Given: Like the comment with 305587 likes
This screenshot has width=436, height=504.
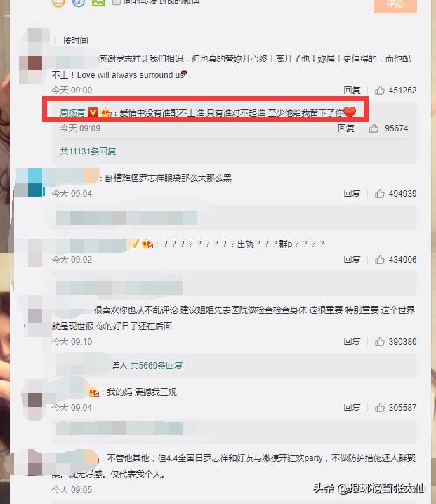Looking at the screenshot, I should pos(379,408).
